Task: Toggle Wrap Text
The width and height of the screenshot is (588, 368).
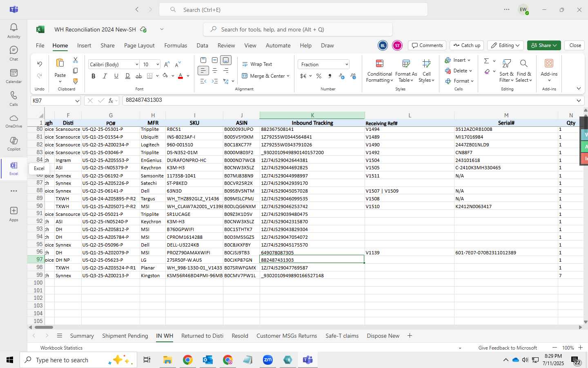Action: (x=257, y=64)
